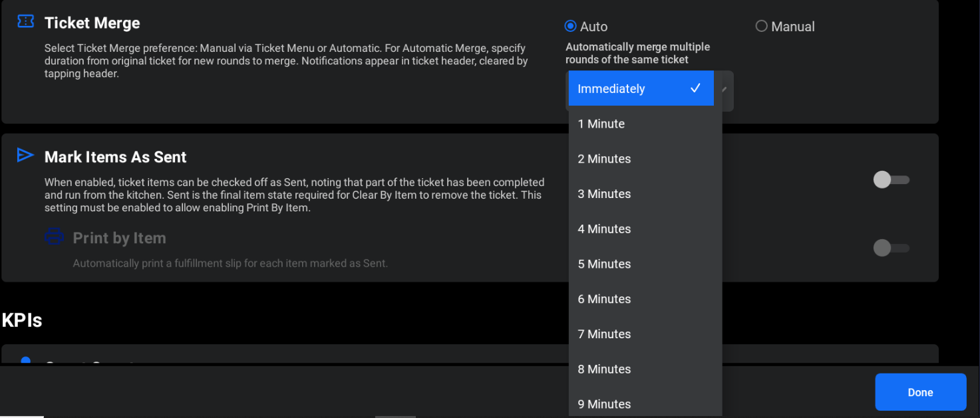980x418 pixels.
Task: Toggle the Mark Items As Sent switch
Action: [890, 180]
